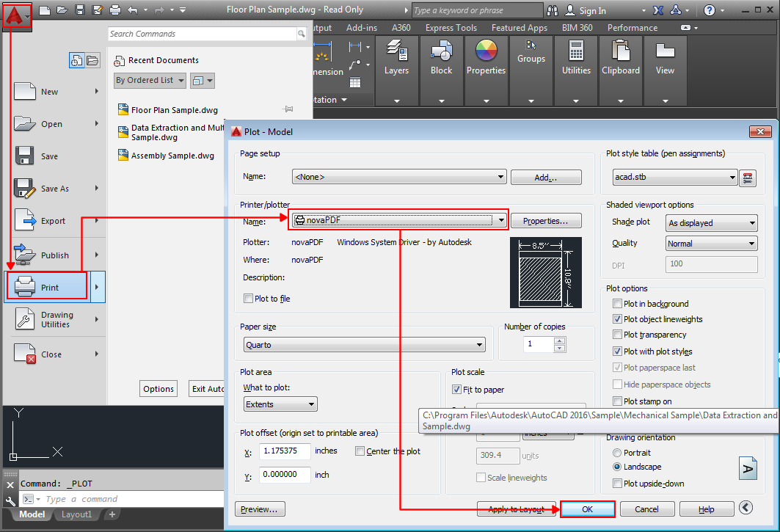The height and width of the screenshot is (532, 780).
Task: Click the X plot offset input field
Action: click(284, 451)
